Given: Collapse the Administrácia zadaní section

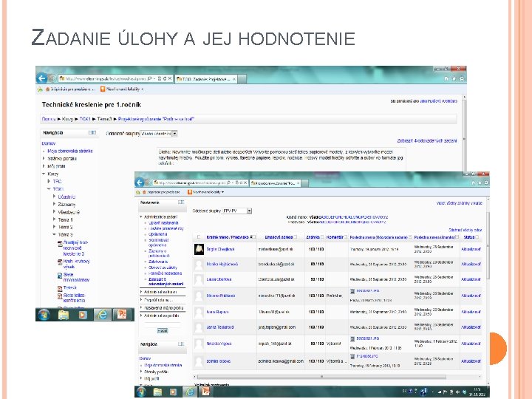Looking at the screenshot, I should (141, 216).
